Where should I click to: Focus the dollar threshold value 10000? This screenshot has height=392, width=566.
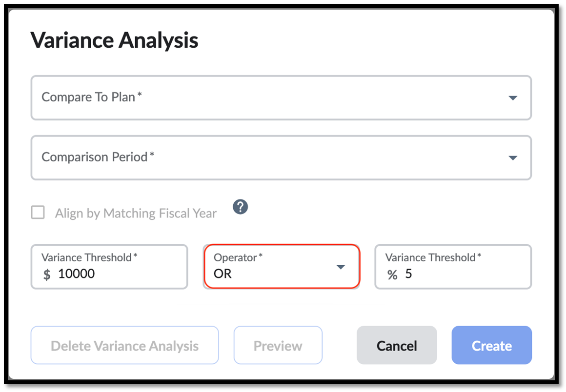[76, 274]
